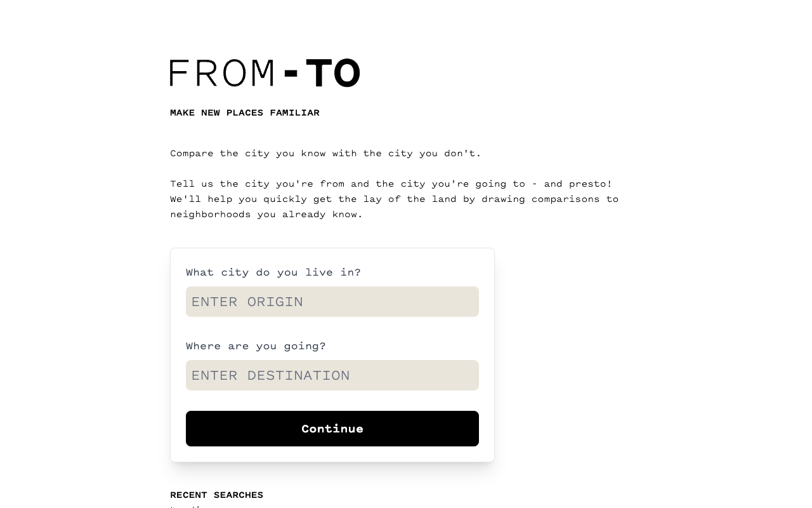812x508 pixels.
Task: Click the bold TO in the logo
Action: point(333,73)
